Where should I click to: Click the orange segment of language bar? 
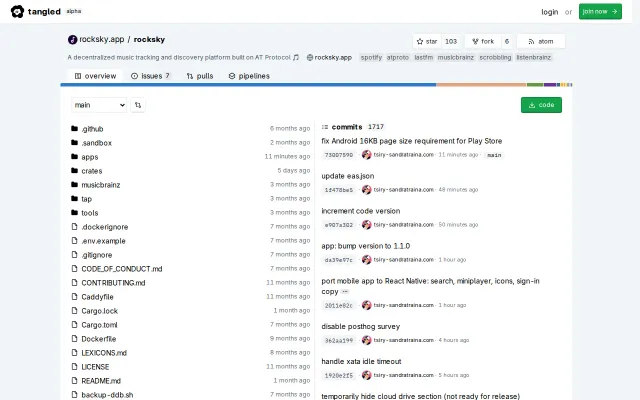(481, 85)
